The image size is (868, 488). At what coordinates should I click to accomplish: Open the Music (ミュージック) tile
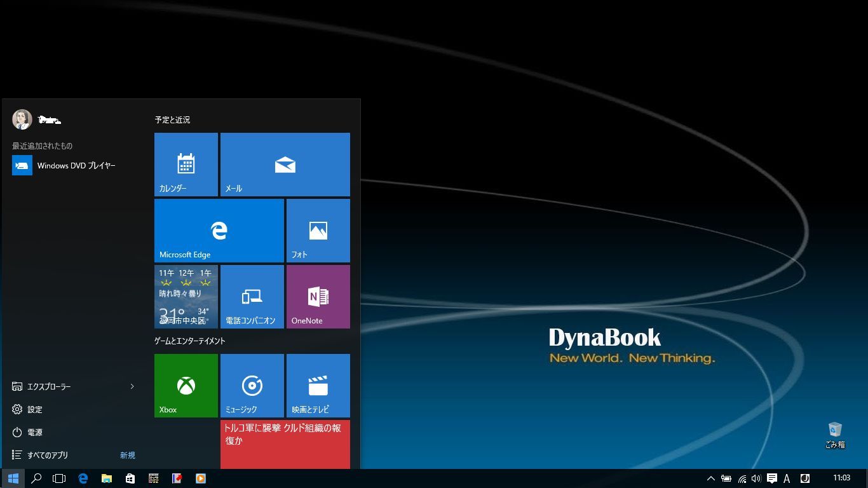[252, 385]
